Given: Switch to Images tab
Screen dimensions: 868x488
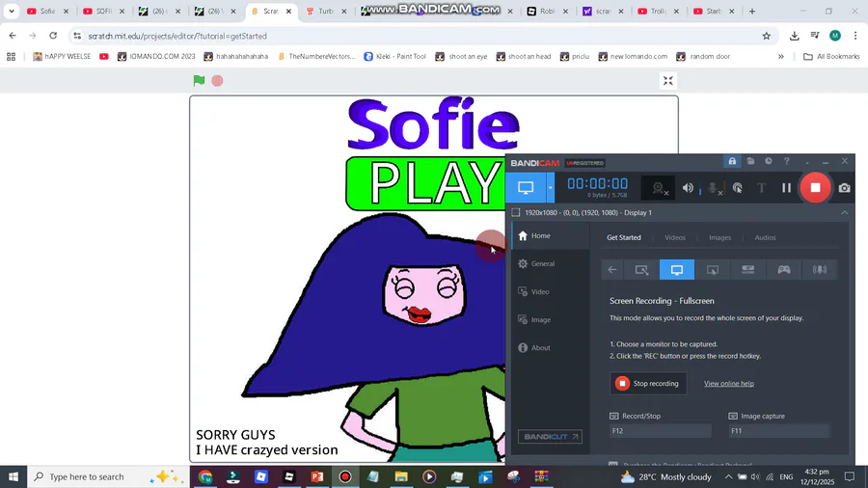Looking at the screenshot, I should [x=719, y=237].
